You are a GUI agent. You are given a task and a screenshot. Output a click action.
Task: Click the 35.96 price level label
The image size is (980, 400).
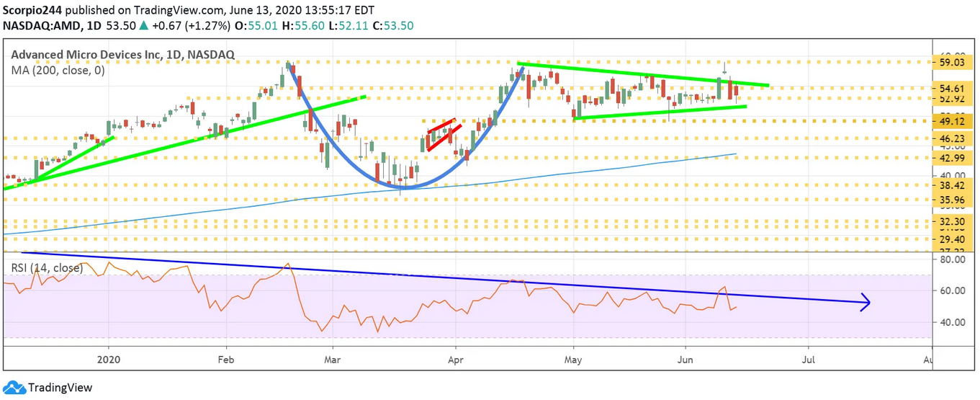(951, 200)
